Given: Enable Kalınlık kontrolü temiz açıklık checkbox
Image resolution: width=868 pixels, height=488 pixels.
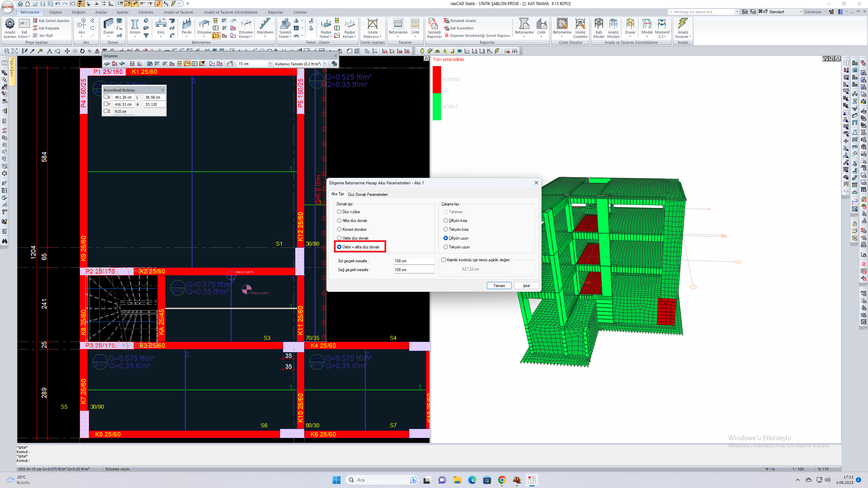Looking at the screenshot, I should point(443,260).
